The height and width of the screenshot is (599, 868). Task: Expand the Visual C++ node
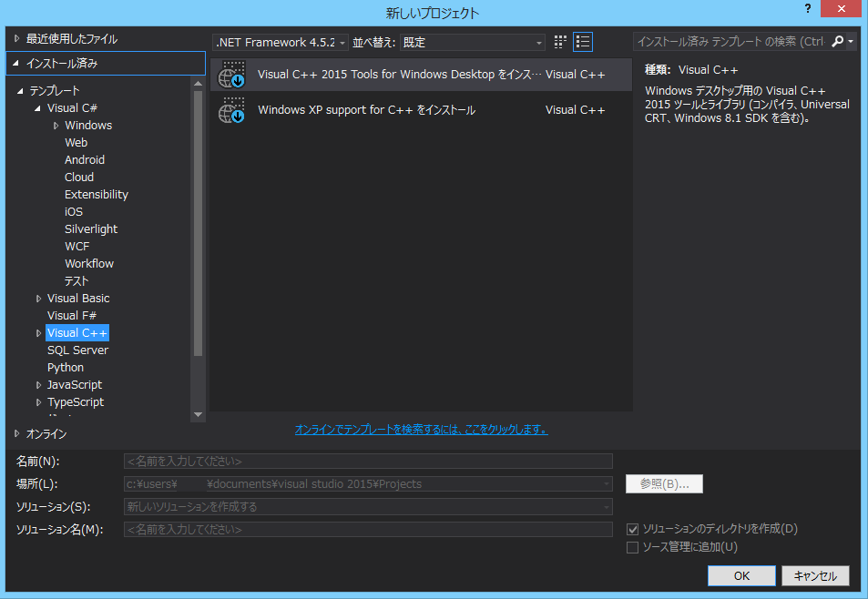click(38, 333)
